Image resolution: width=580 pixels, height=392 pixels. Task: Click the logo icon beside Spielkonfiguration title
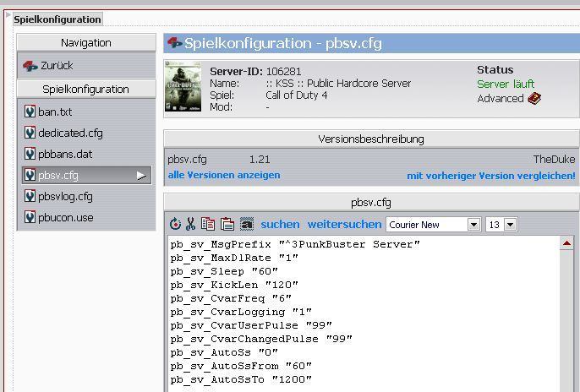tap(174, 43)
